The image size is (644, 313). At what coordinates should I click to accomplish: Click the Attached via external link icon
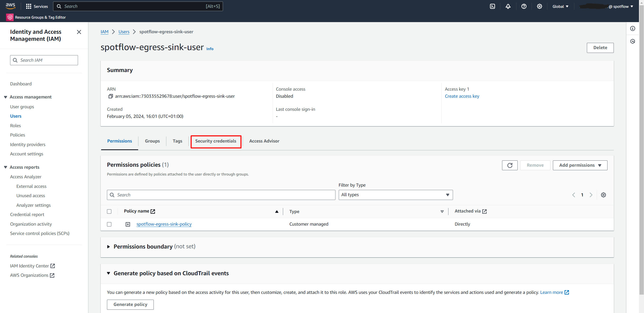[x=484, y=211]
